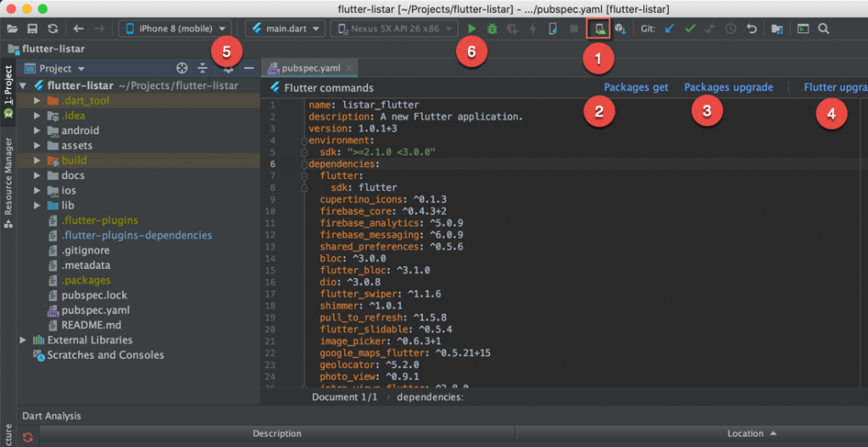The height and width of the screenshot is (447, 868).
Task: Click the Synchronize refresh icon
Action: 53,29
